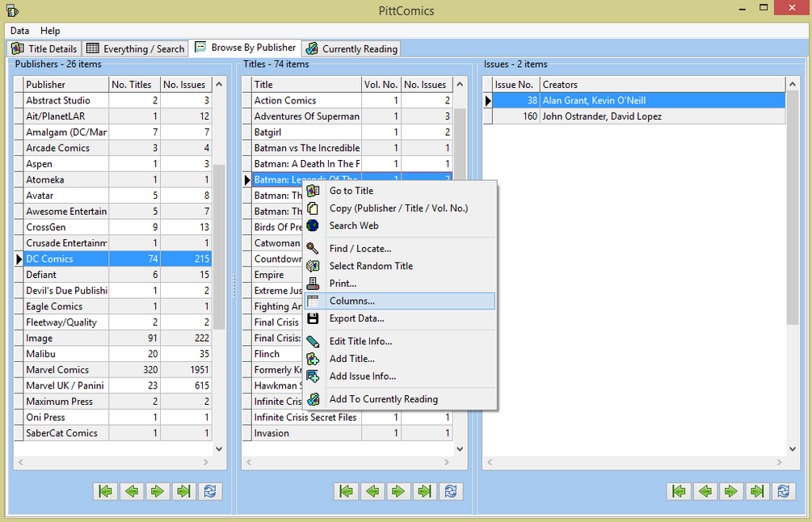The width and height of the screenshot is (812, 522).
Task: Select the Marvel Comics publisher row
Action: (x=113, y=370)
